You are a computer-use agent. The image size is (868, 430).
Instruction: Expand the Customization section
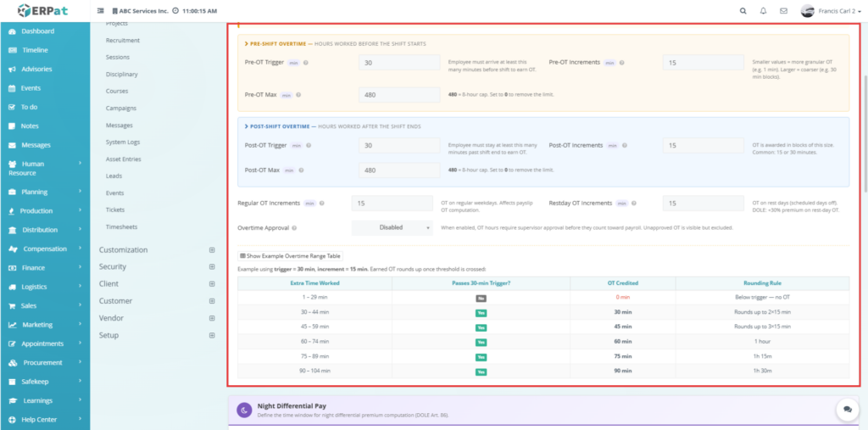point(212,250)
